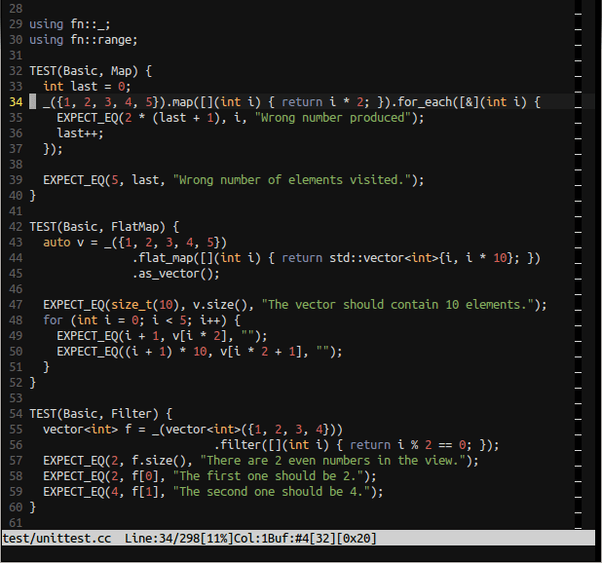Click the string "There are 2 even numbers in the view."
The width and height of the screenshot is (602, 563).
[x=333, y=461]
